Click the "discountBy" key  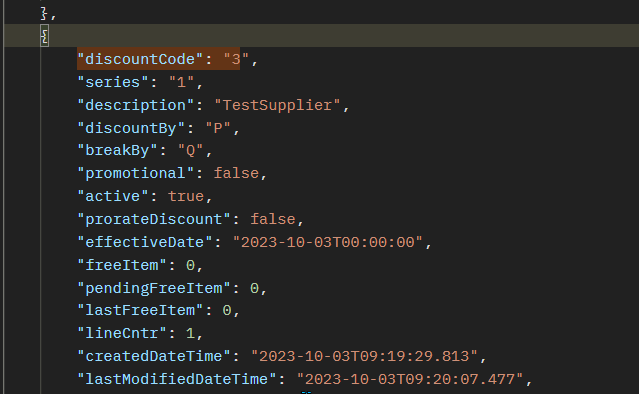(131, 128)
